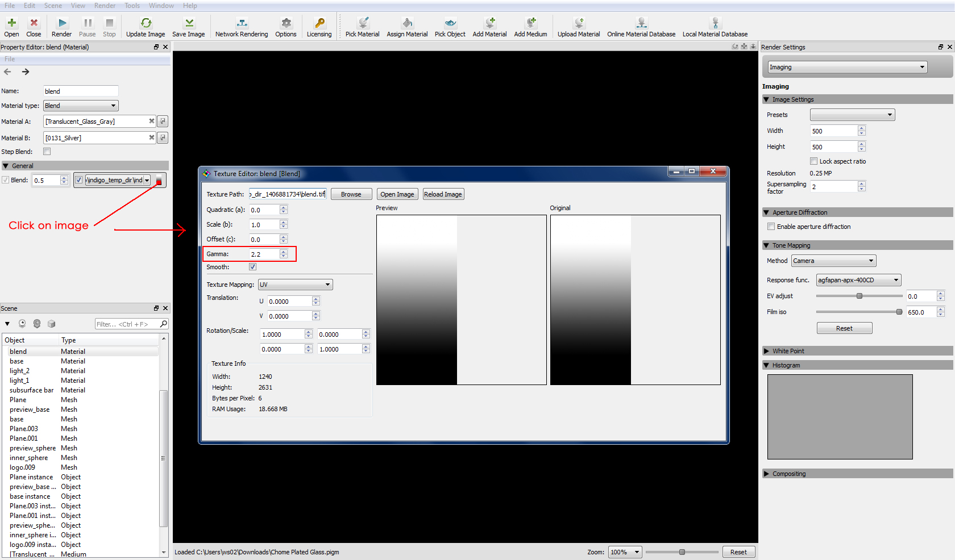Click the Update Image toolbar icon
The width and height of the screenshot is (955, 560).
click(x=146, y=23)
